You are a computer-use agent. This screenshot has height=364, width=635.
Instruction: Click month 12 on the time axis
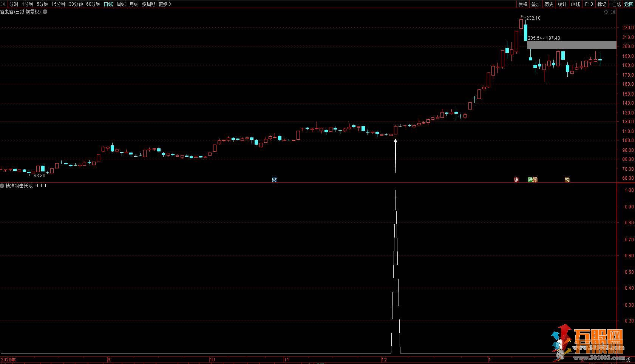coord(384,360)
